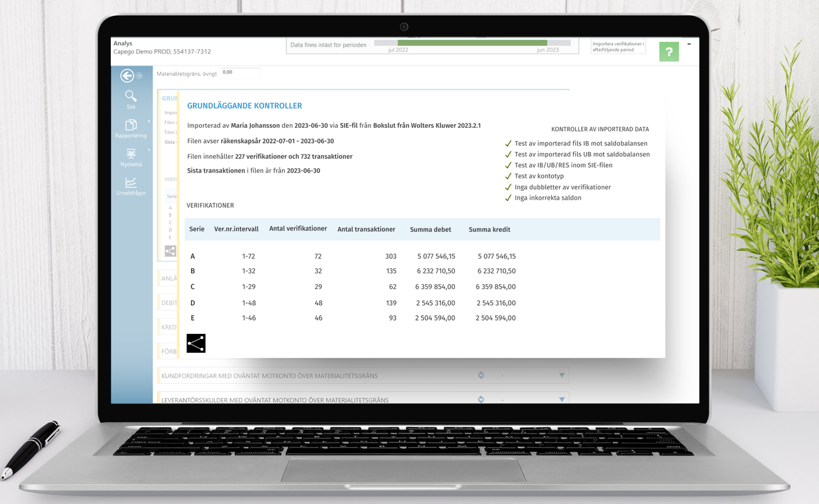
Task: Click the small forward arrow beside back
Action: 140,76
